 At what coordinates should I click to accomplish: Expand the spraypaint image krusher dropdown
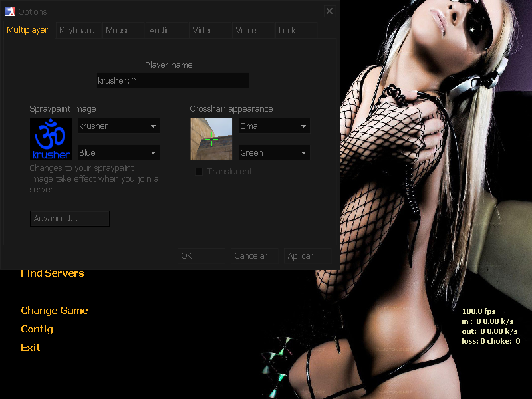click(118, 126)
